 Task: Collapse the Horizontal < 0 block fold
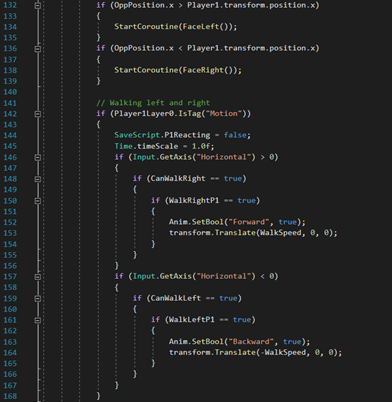point(38,277)
